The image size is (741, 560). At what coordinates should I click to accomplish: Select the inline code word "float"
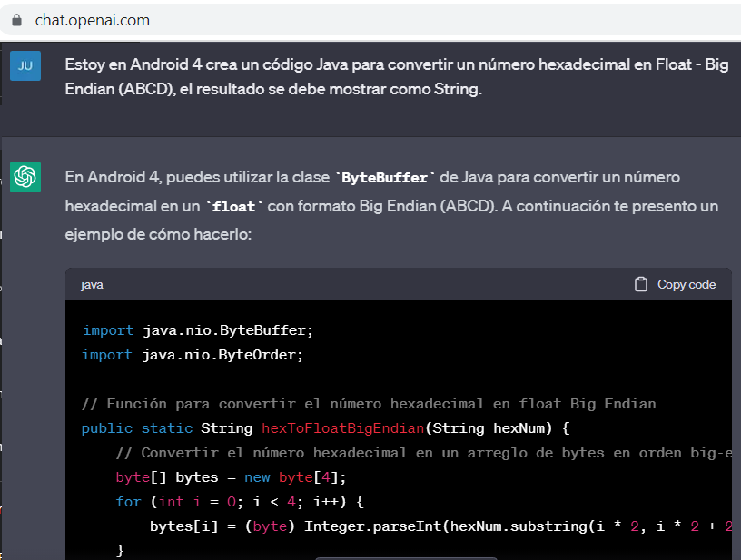pos(233,207)
